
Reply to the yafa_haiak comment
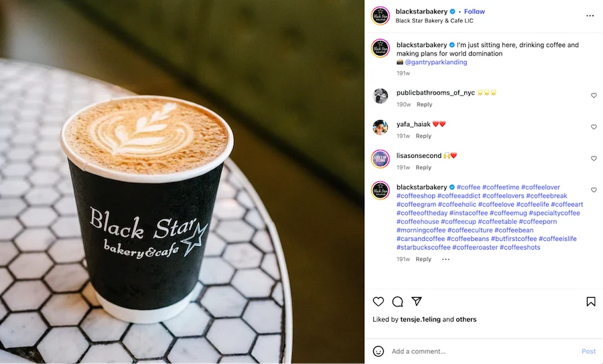point(423,136)
